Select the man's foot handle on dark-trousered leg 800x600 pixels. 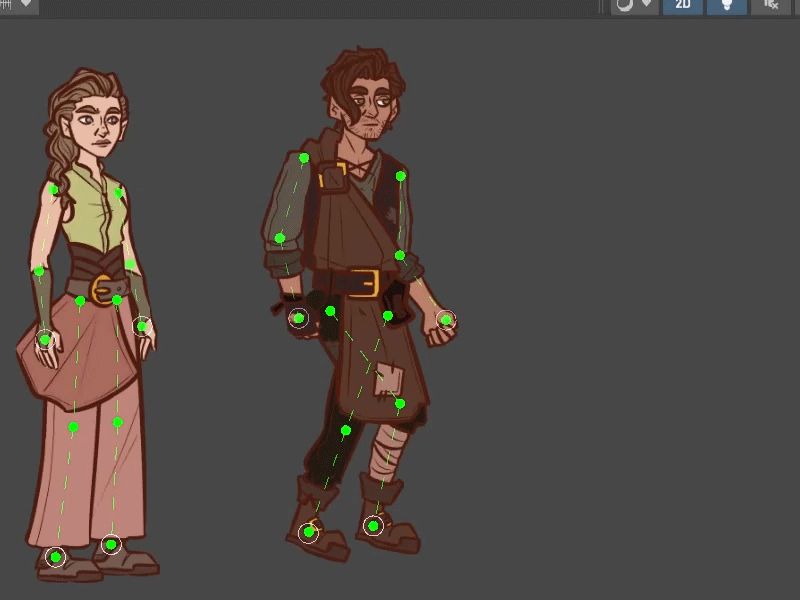coord(309,532)
